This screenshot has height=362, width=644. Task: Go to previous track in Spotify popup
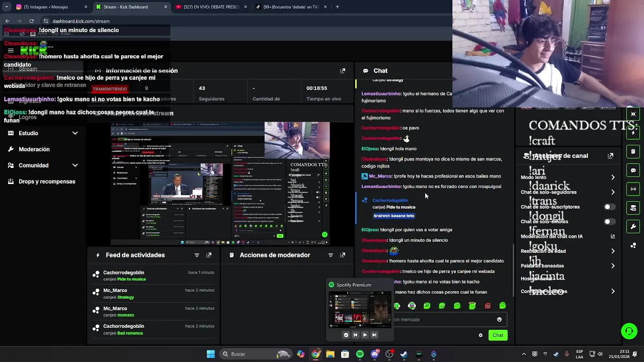355,335
